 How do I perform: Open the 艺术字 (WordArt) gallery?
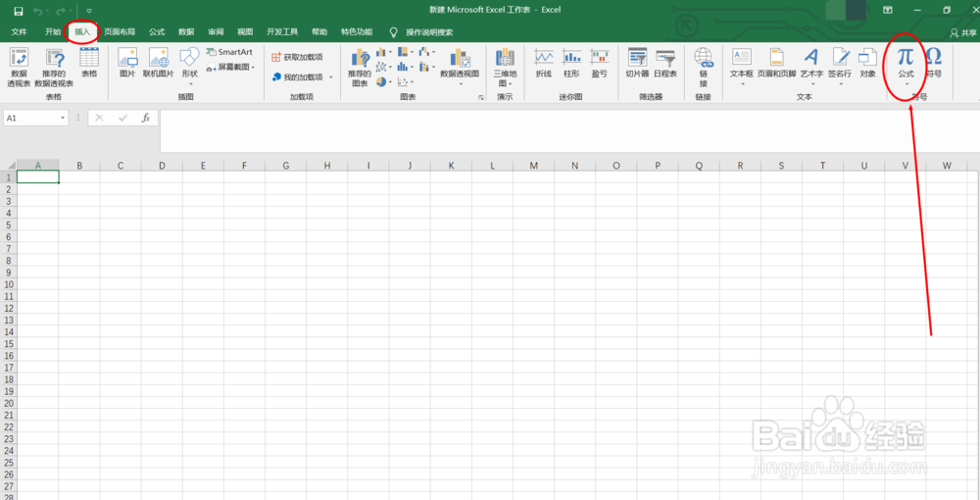[811, 67]
